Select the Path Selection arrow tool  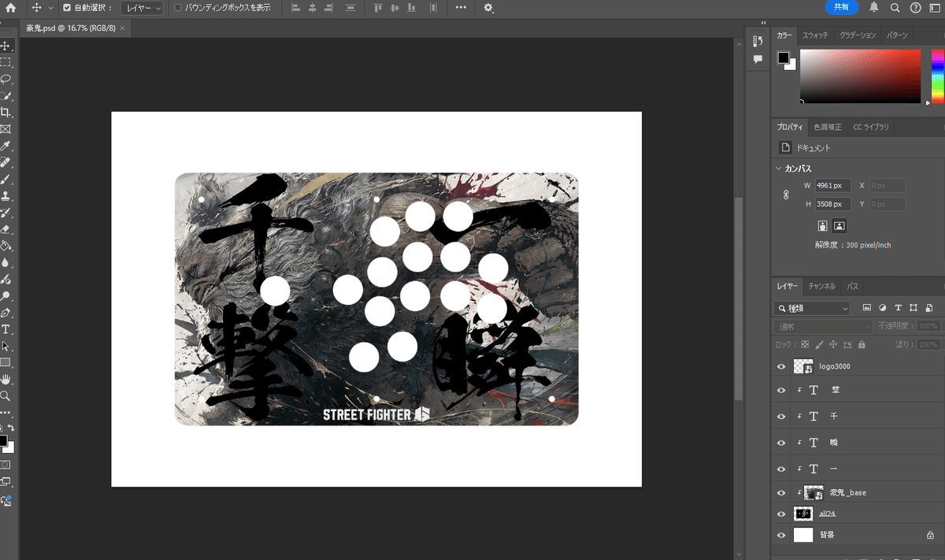6,347
